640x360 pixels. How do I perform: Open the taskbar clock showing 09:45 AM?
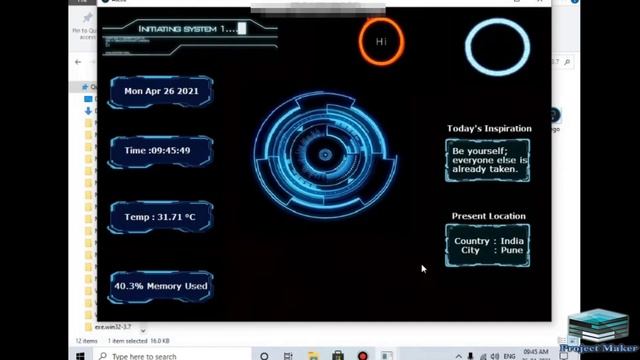point(536,354)
